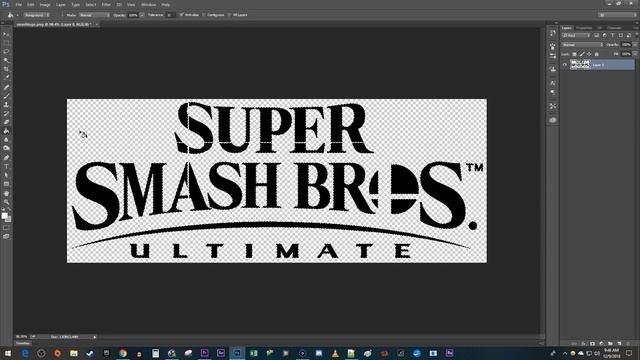The width and height of the screenshot is (640, 360).
Task: Open the Image menu
Action: tap(45, 4)
